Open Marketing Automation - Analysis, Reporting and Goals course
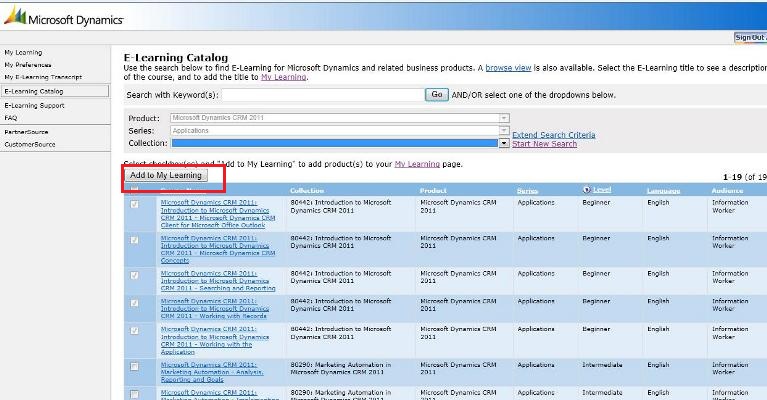This screenshot has height=400, width=767. tap(212, 372)
